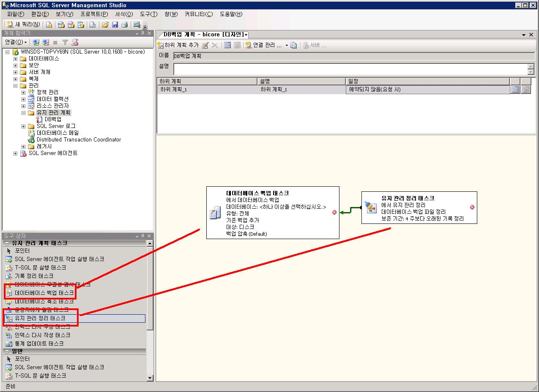Select 포인터 under the 일반 toolbox group
The width and height of the screenshot is (539, 392).
[75, 359]
